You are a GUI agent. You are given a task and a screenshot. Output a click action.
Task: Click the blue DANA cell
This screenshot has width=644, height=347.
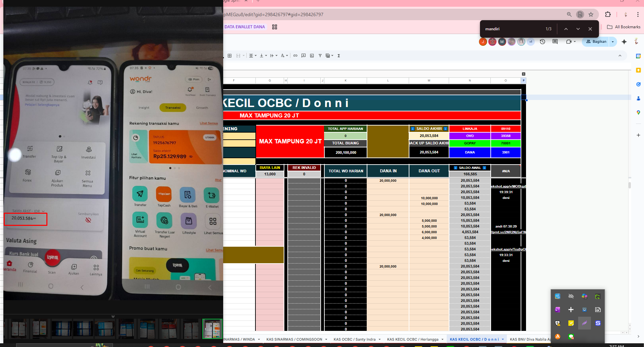(470, 152)
